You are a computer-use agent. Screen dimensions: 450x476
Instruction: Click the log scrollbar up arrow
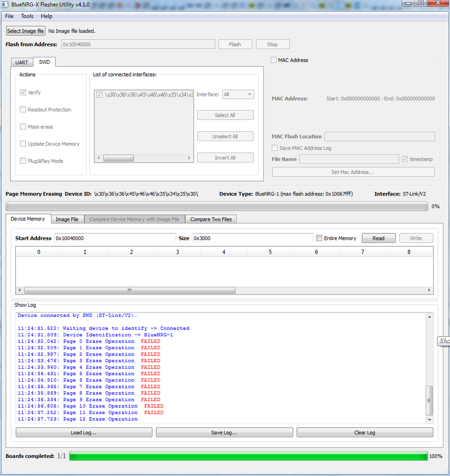coord(430,317)
